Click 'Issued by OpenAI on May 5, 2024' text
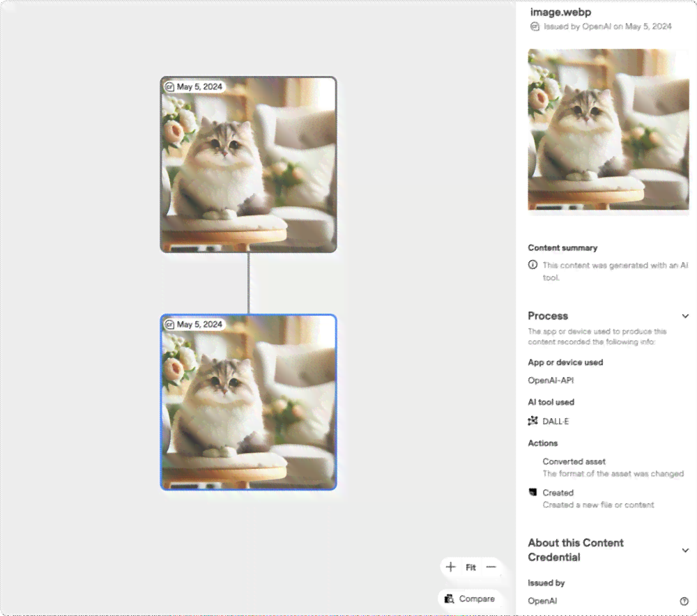The height and width of the screenshot is (616, 697). 608,26
